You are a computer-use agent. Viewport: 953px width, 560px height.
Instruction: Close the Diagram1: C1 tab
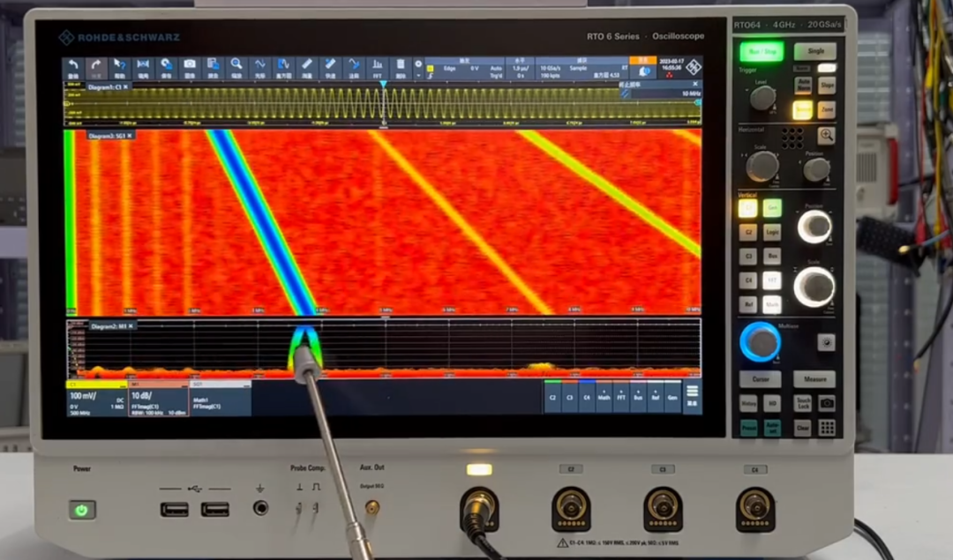pyautogui.click(x=126, y=86)
